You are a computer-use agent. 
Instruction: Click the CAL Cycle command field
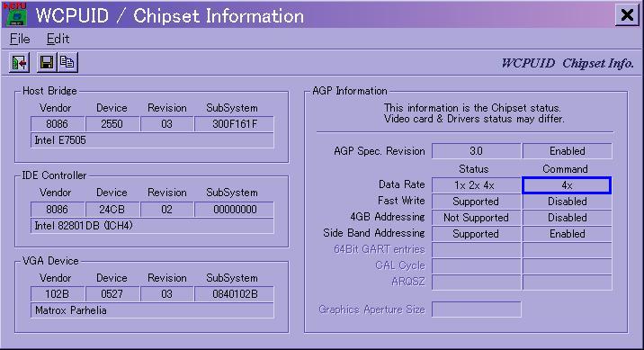[568, 265]
